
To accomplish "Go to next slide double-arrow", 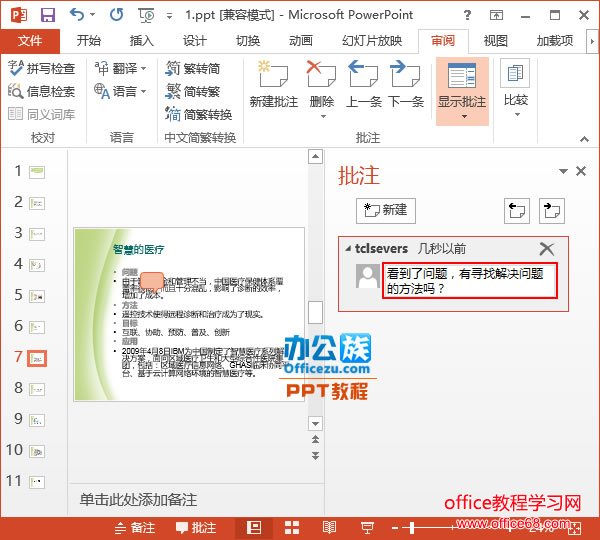I will [x=315, y=456].
